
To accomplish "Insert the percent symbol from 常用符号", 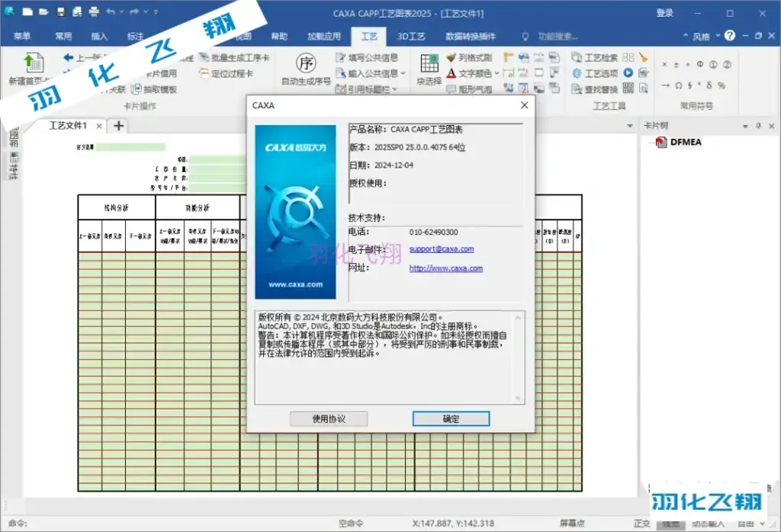I will pos(722,85).
